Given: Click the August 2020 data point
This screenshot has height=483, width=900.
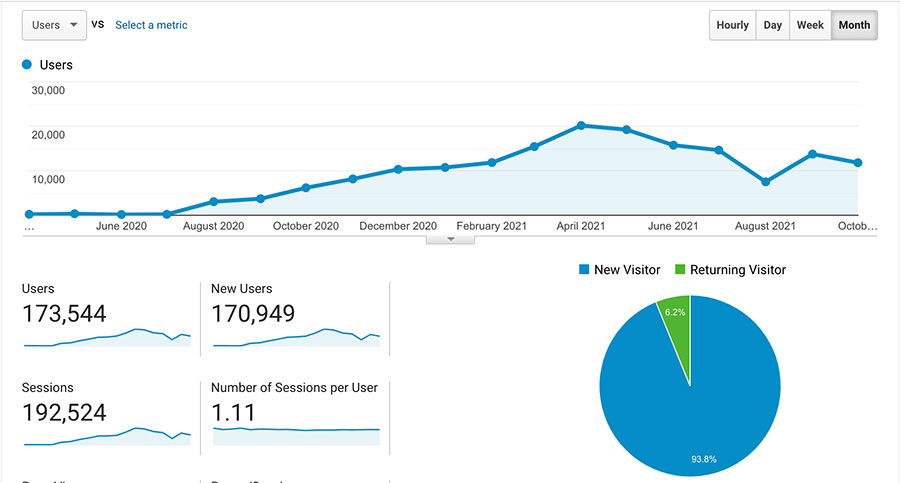Looking at the screenshot, I should (x=214, y=202).
